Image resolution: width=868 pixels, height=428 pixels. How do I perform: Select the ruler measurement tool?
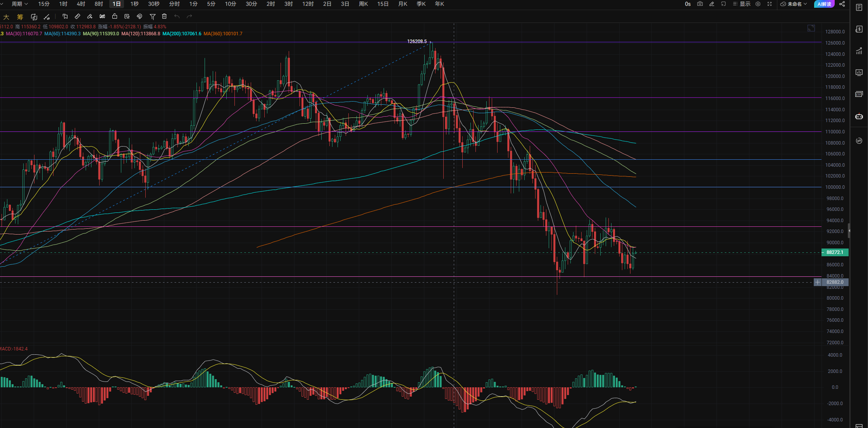77,16
